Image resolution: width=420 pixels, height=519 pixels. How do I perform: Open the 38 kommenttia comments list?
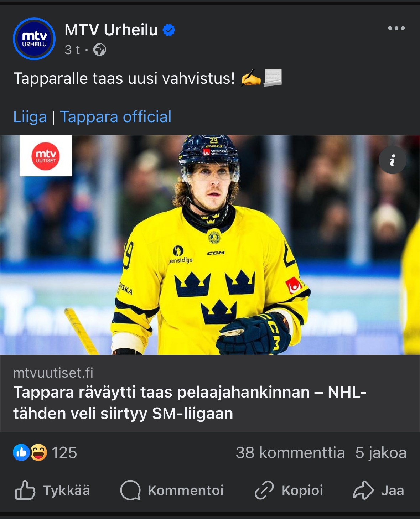(290, 453)
